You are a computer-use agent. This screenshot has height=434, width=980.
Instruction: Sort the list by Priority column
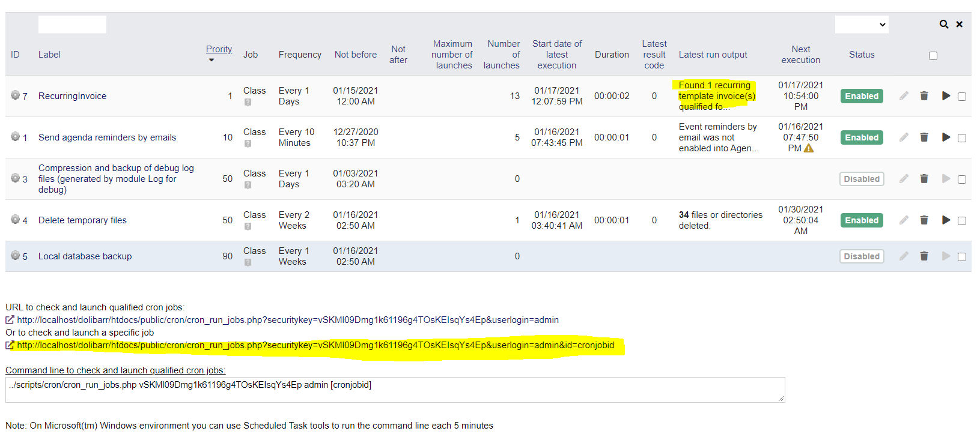(219, 49)
